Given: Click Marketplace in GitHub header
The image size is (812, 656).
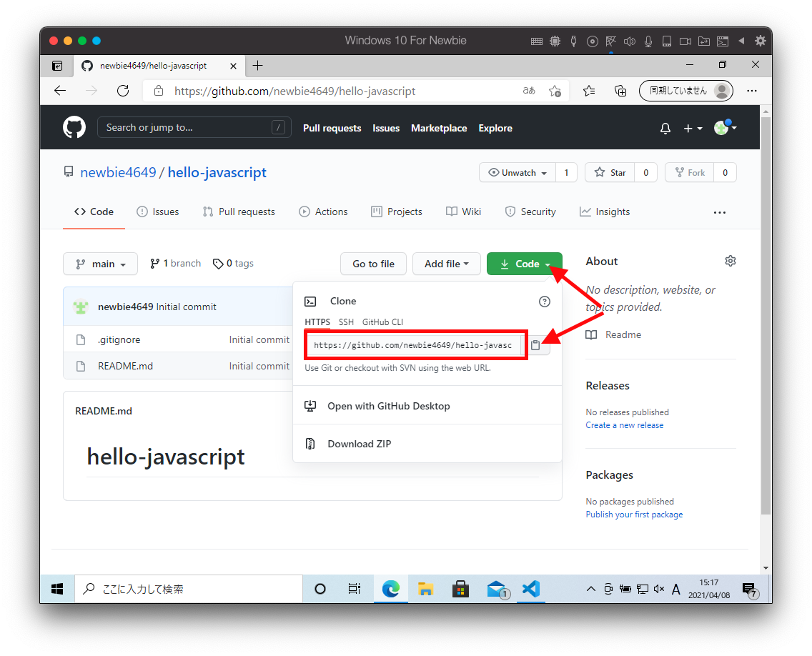Looking at the screenshot, I should (x=439, y=129).
